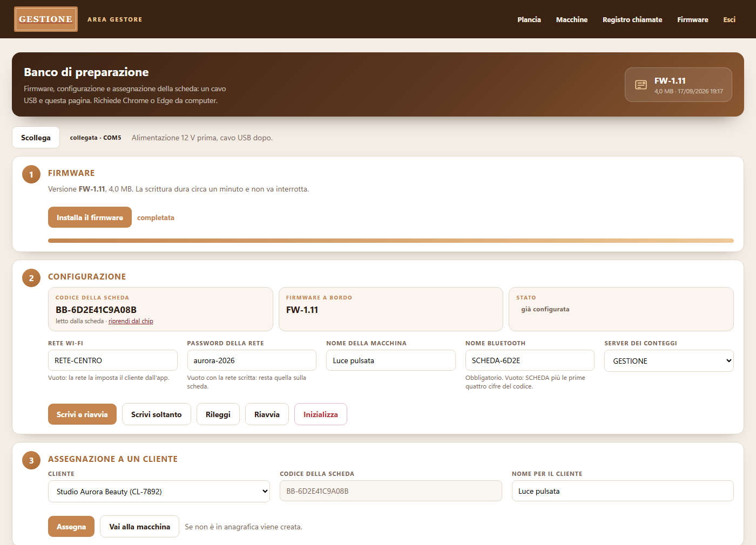
Task: Follow the 'riprendi dal chip' link
Action: tap(131, 321)
